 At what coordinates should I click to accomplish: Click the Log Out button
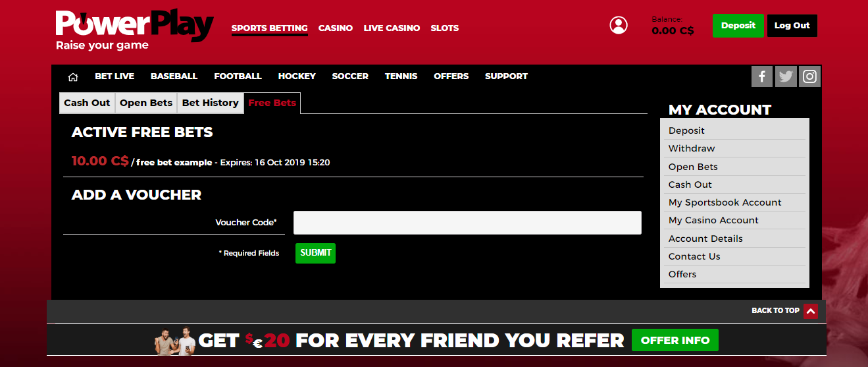click(792, 26)
